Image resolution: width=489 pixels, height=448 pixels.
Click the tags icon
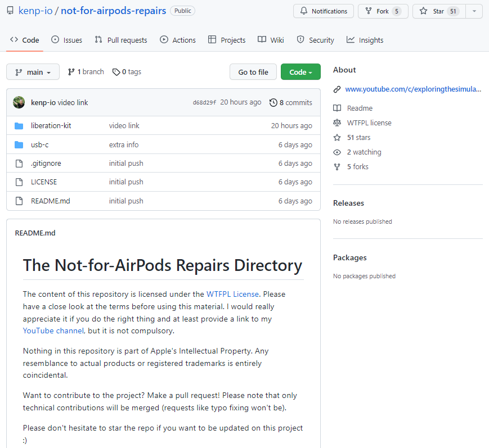coord(116,72)
